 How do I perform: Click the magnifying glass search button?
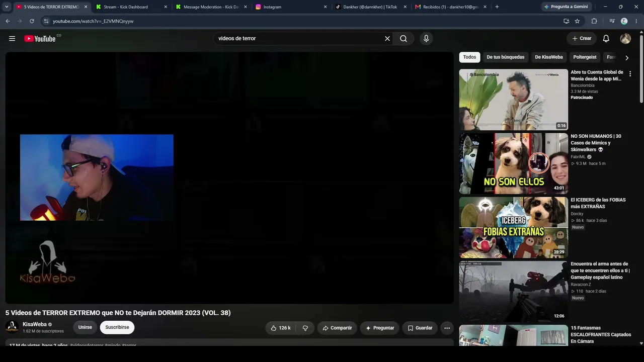click(x=404, y=39)
